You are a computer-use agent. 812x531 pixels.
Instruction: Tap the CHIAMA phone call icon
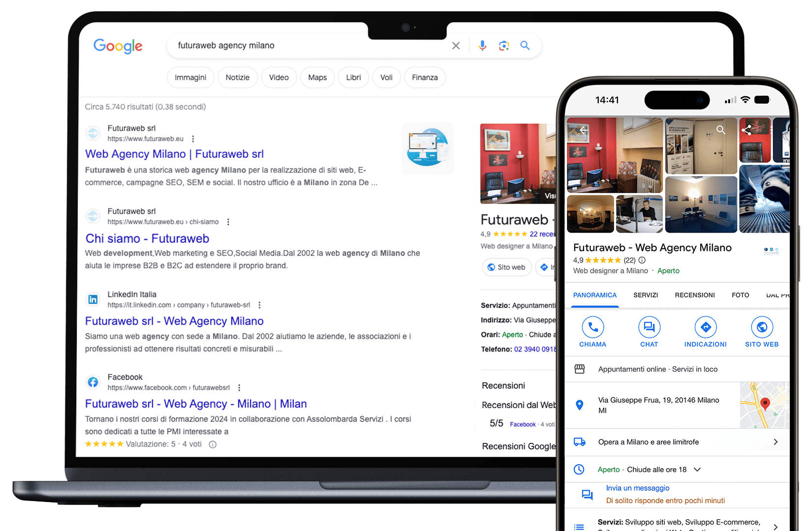pyautogui.click(x=593, y=327)
